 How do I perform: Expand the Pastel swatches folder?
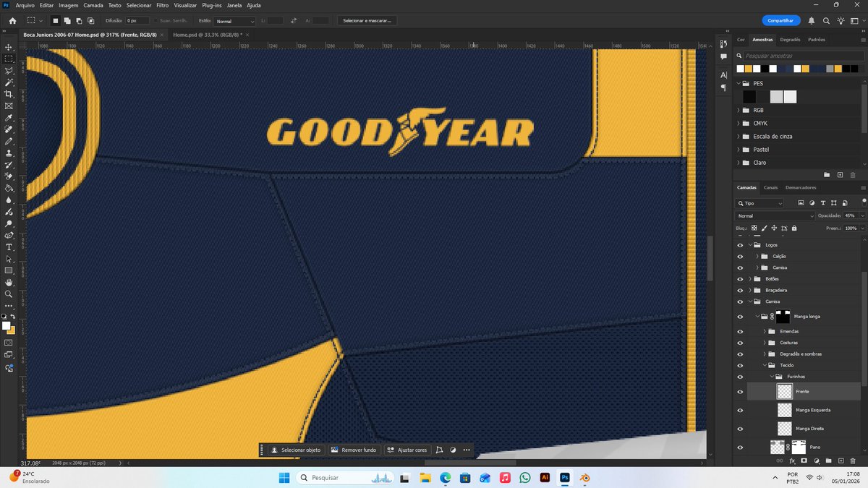point(739,150)
